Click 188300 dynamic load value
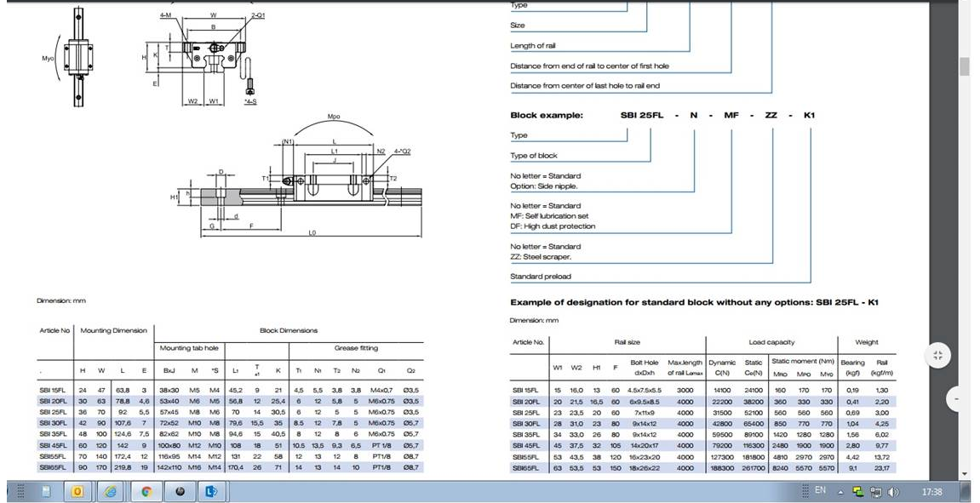This screenshot has width=980, height=503. [x=722, y=467]
